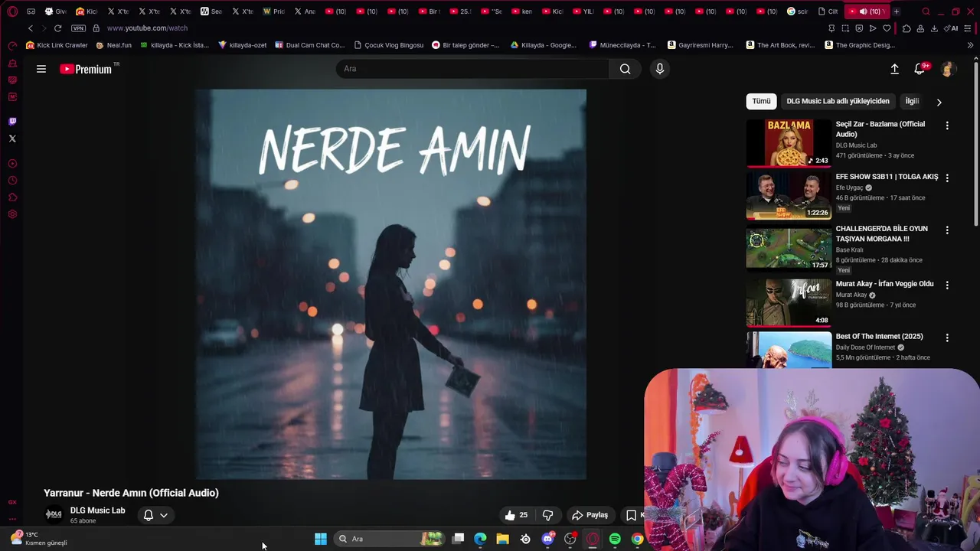Show more filter chips with right arrow

pos(939,102)
